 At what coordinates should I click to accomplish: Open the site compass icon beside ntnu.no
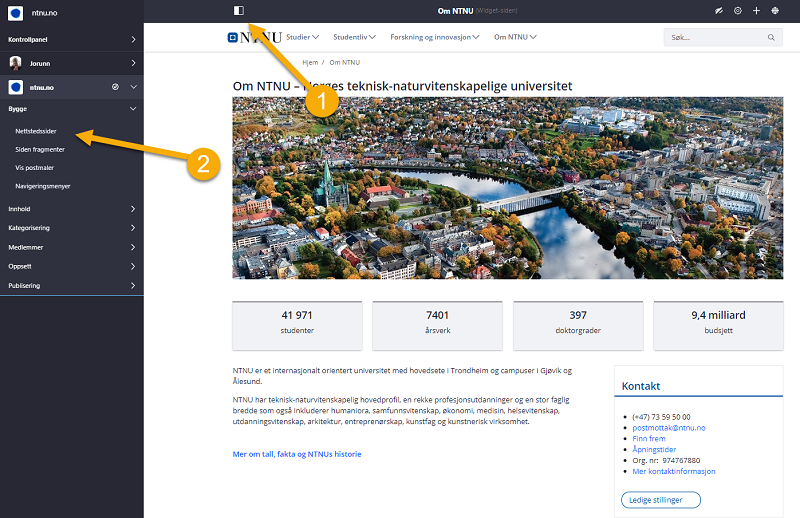point(115,87)
